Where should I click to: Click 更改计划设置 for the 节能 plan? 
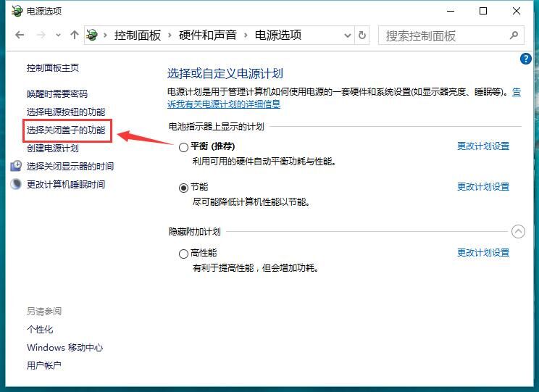coord(482,186)
